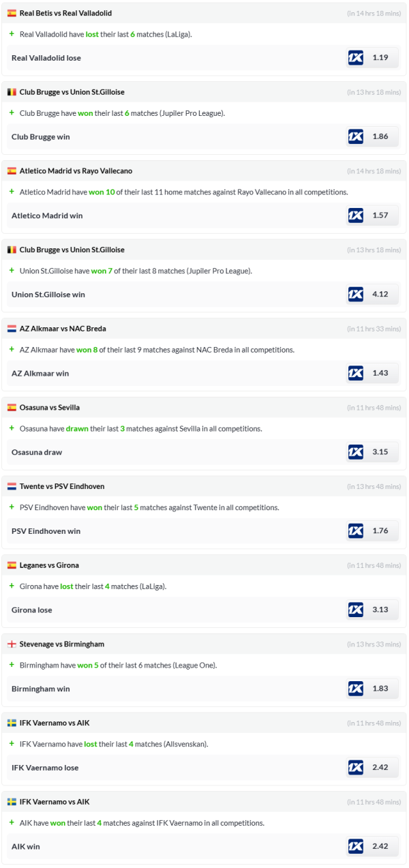
Task: Click 1X bookmaker icon for Girona lose
Action: coord(355,610)
